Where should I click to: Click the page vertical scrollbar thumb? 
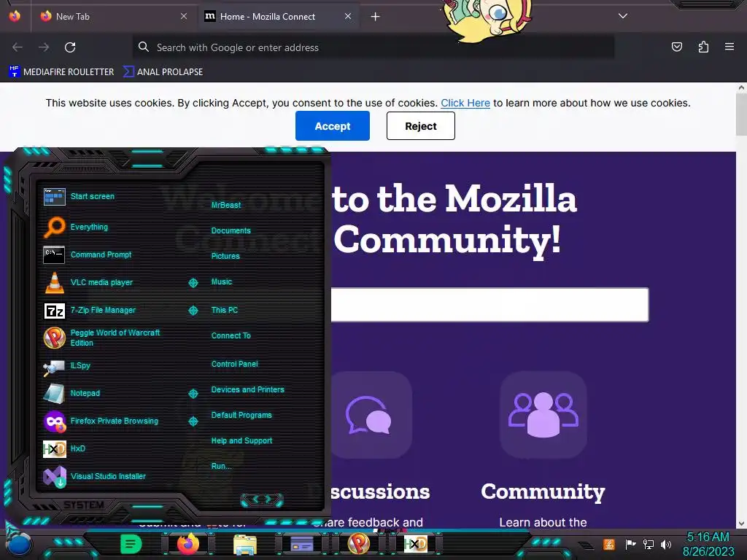tap(741, 114)
